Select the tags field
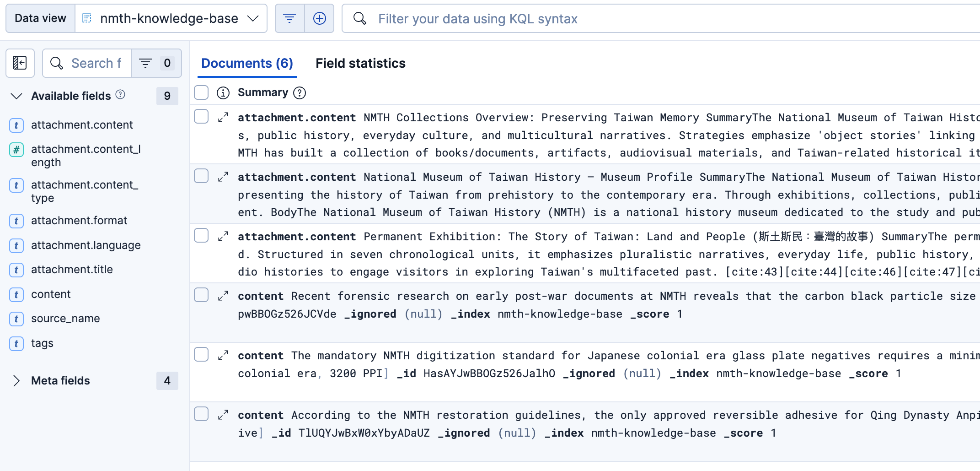 pyautogui.click(x=42, y=343)
